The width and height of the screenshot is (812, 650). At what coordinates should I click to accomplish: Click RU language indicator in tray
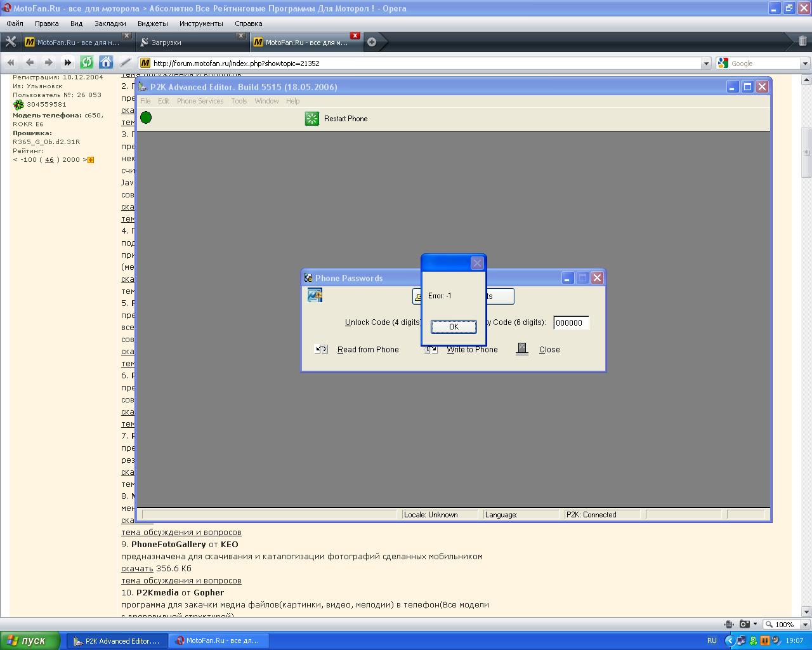pyautogui.click(x=712, y=641)
